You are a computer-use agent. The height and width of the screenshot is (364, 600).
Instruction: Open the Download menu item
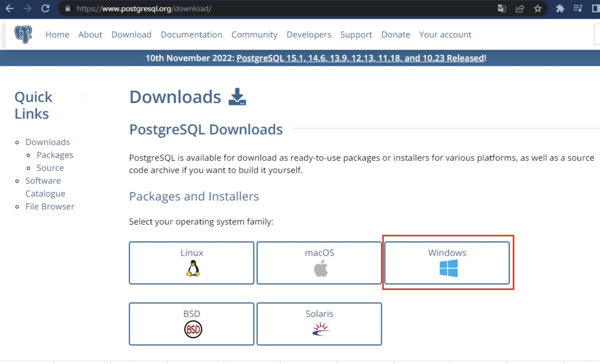(131, 34)
